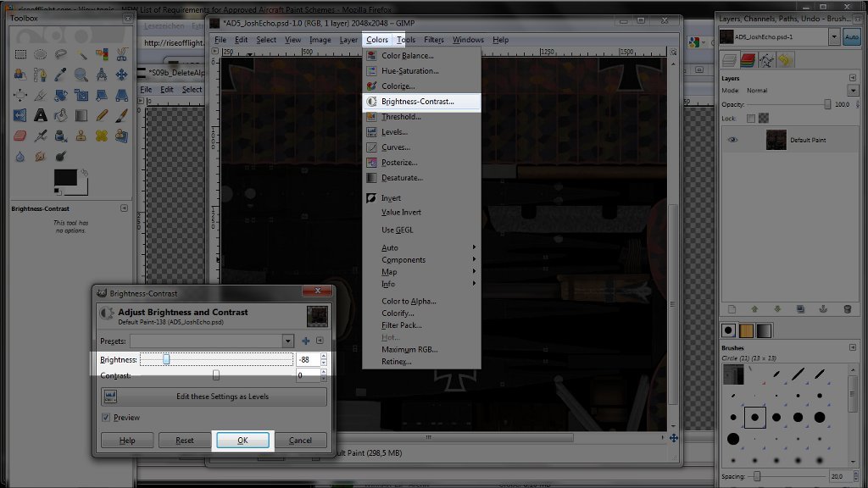Confirm brightness change with OK
This screenshot has width=868, height=488.
(242, 441)
